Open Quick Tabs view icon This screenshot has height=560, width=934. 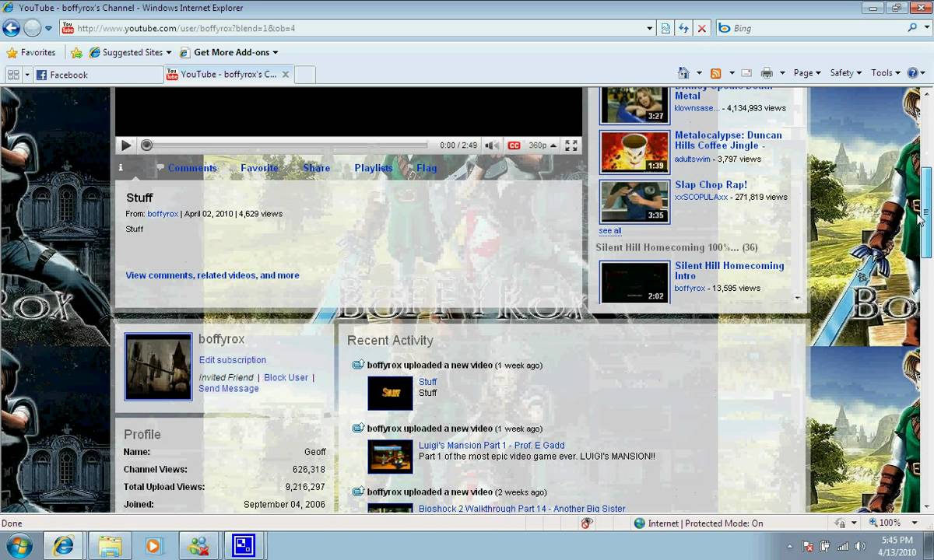coord(13,75)
